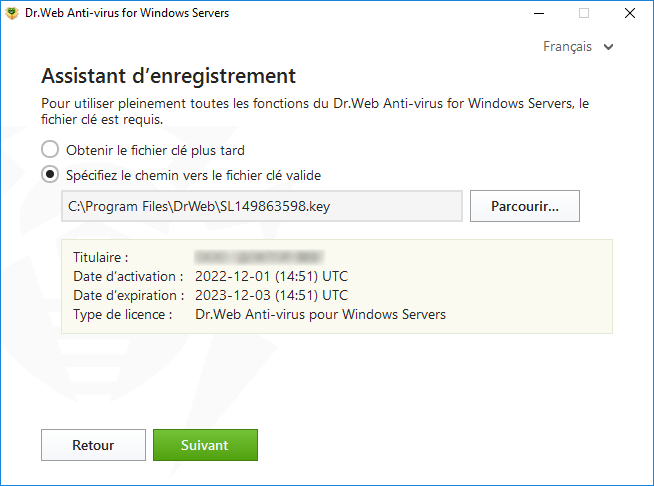Click the 'Dr.Web Anti-virus for Windows Servers' window title
This screenshot has height=486, width=654.
[x=127, y=13]
